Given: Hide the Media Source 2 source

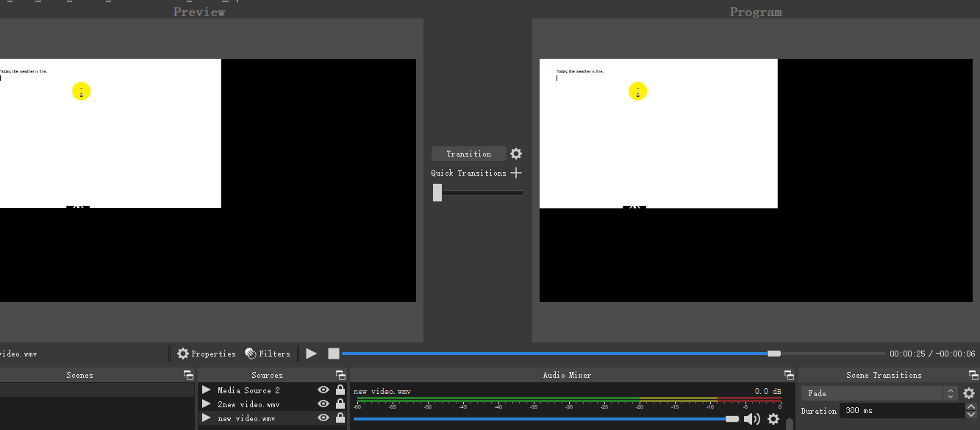Looking at the screenshot, I should [x=323, y=390].
